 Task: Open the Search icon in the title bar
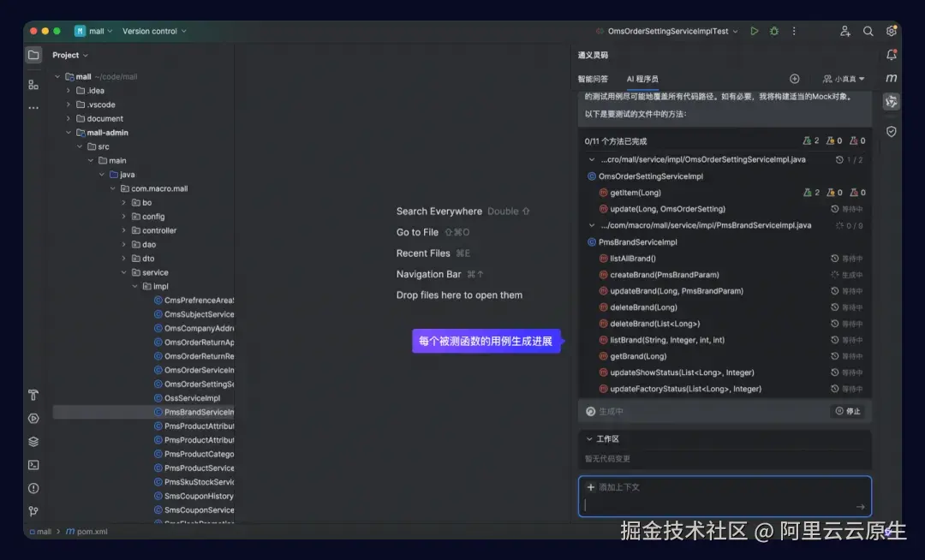coord(868,31)
